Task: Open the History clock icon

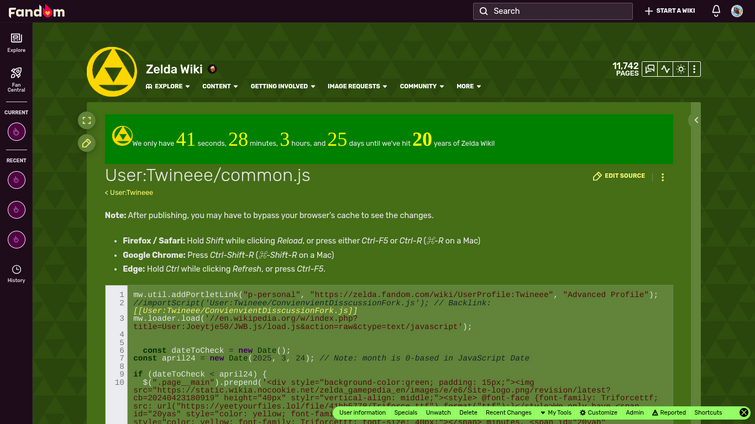Action: pyautogui.click(x=16, y=273)
